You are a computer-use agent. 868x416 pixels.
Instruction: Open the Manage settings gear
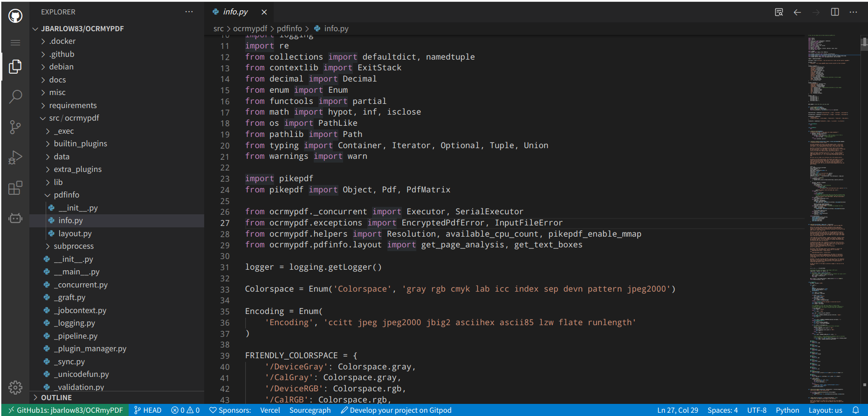[15, 387]
